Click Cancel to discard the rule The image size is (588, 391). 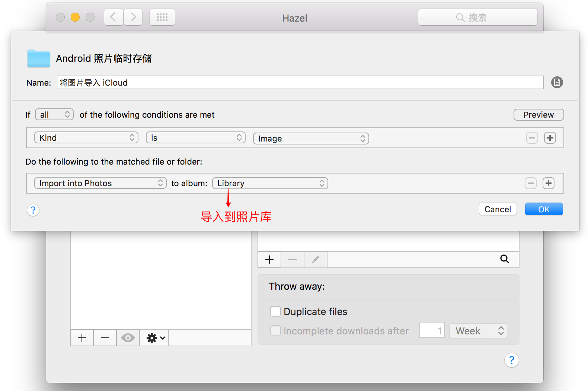[x=497, y=209]
